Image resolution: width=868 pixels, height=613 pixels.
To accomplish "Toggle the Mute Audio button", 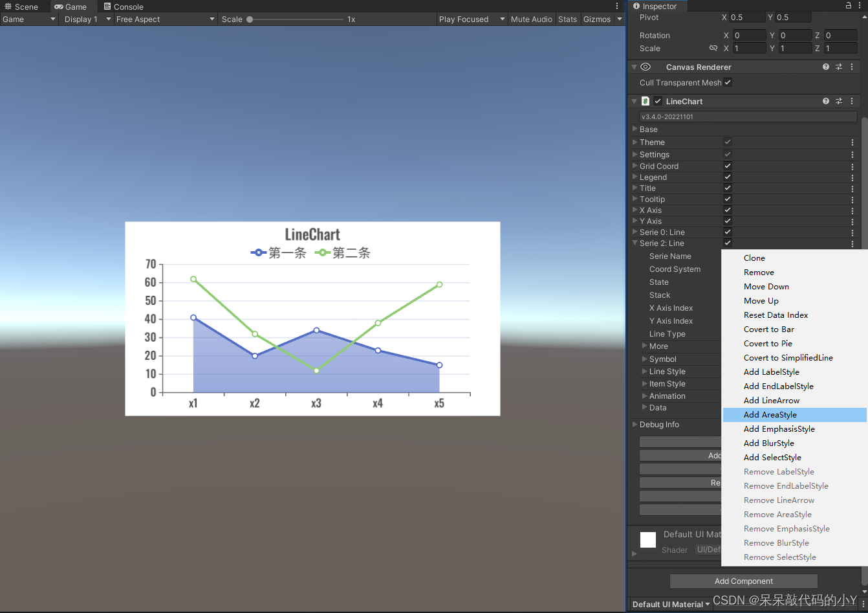I will (x=532, y=19).
